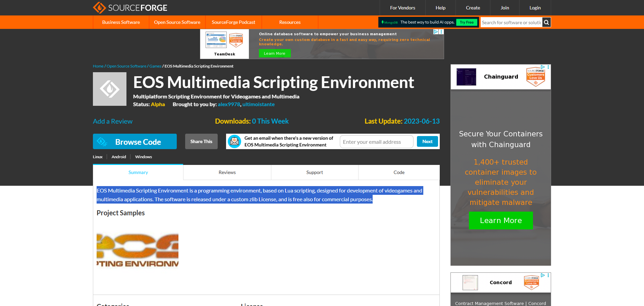Click the Add a Review link
Image resolution: width=644 pixels, height=306 pixels.
point(113,121)
